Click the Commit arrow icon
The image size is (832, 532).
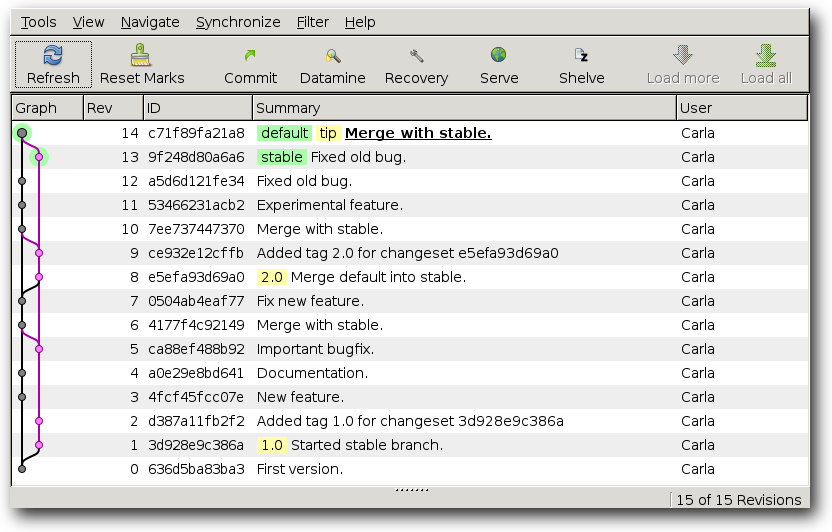[250, 55]
